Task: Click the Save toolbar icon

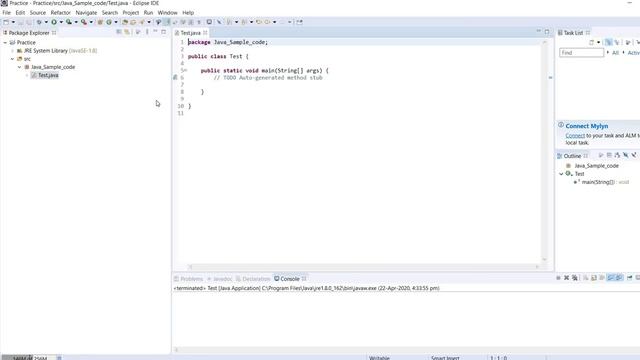Action: [20, 22]
